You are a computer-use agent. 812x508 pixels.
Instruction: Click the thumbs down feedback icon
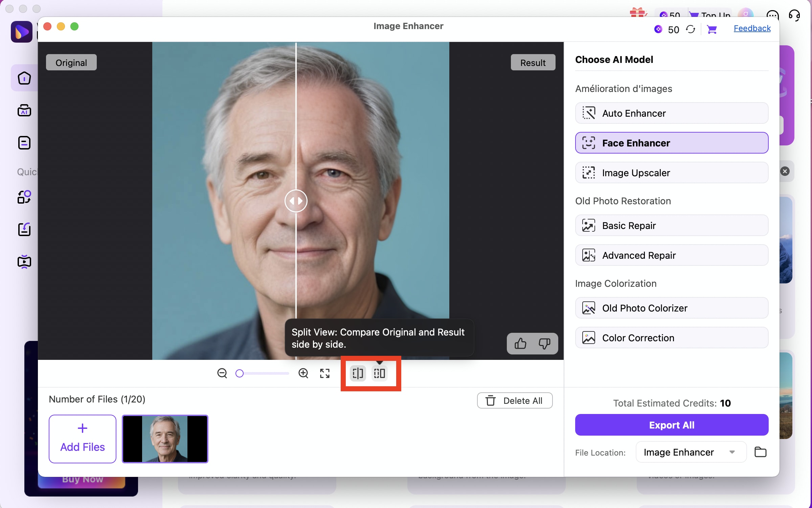(544, 344)
